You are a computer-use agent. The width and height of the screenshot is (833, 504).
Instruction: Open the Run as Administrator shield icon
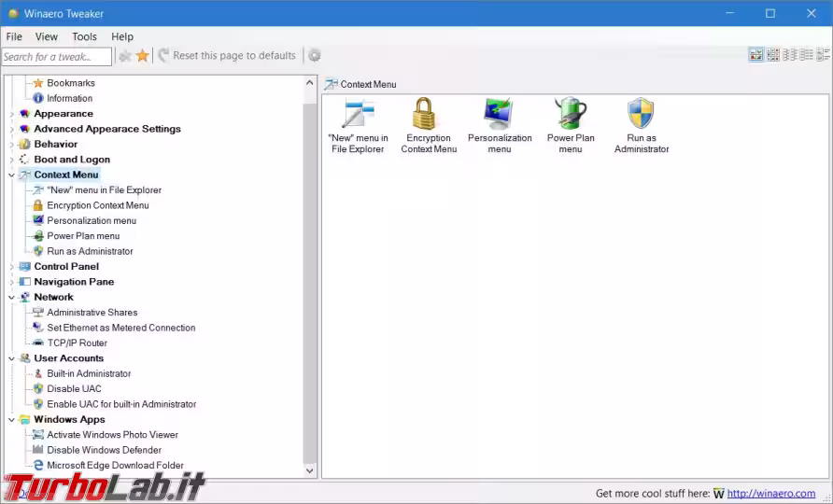(641, 113)
